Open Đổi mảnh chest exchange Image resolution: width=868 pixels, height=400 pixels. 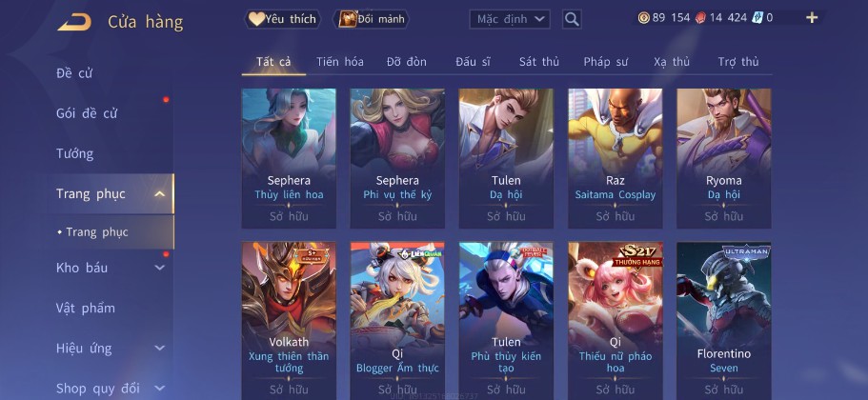pos(372,19)
